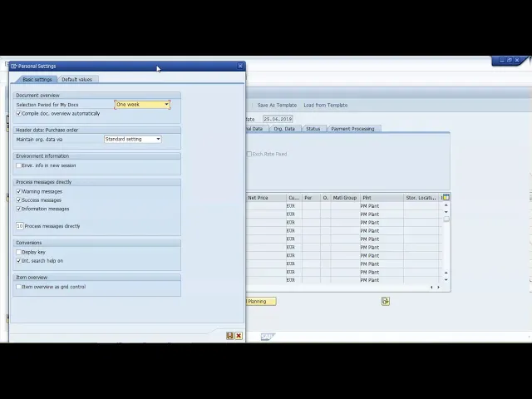Open the Selection Period for My Docs dropdown
This screenshot has height=399, width=532.
coord(166,105)
